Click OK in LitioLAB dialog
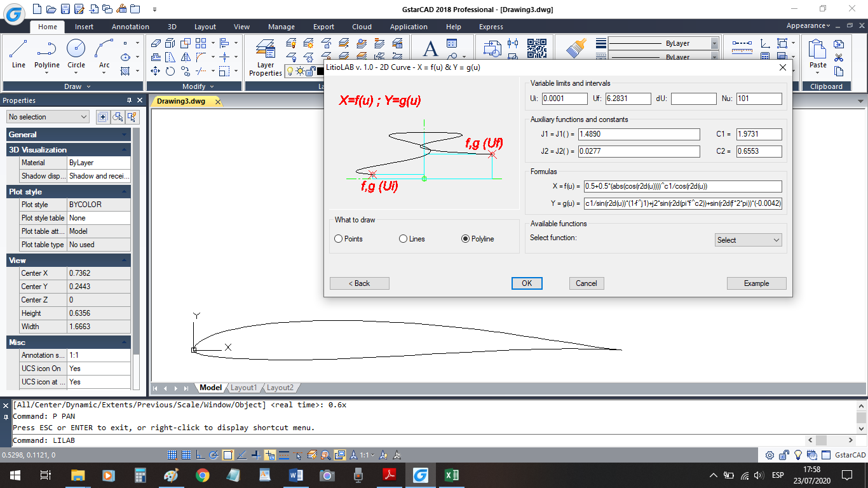The image size is (868, 488). (x=527, y=283)
